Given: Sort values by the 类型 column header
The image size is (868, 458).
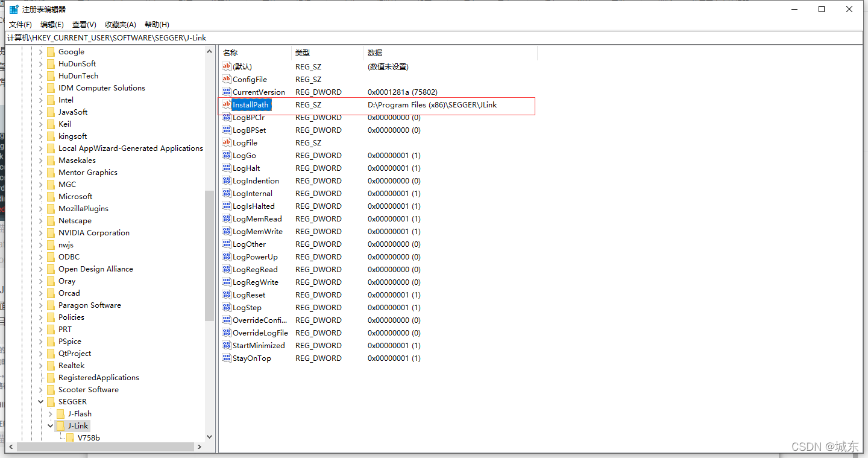Looking at the screenshot, I should [x=328, y=52].
